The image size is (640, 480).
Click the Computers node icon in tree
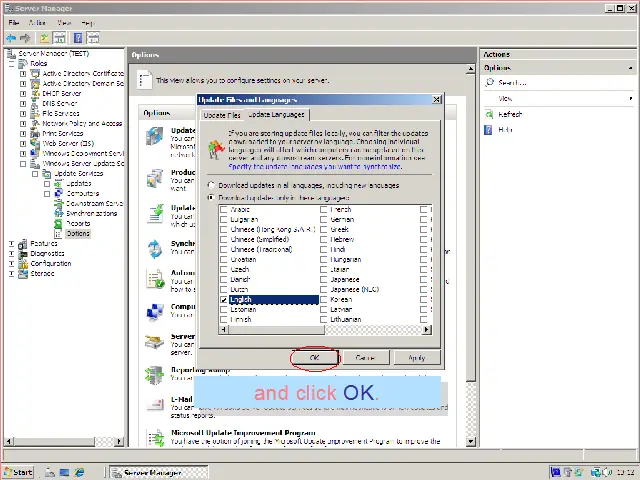(x=59, y=193)
